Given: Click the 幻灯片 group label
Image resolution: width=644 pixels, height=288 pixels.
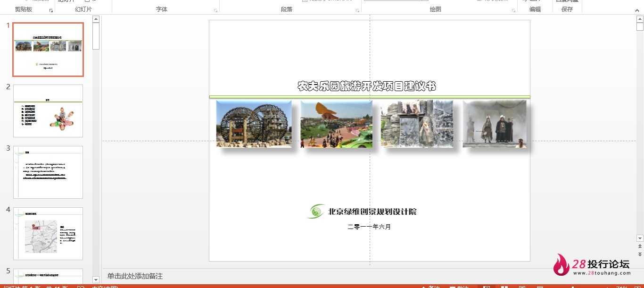Looking at the screenshot, I should pyautogui.click(x=83, y=9).
